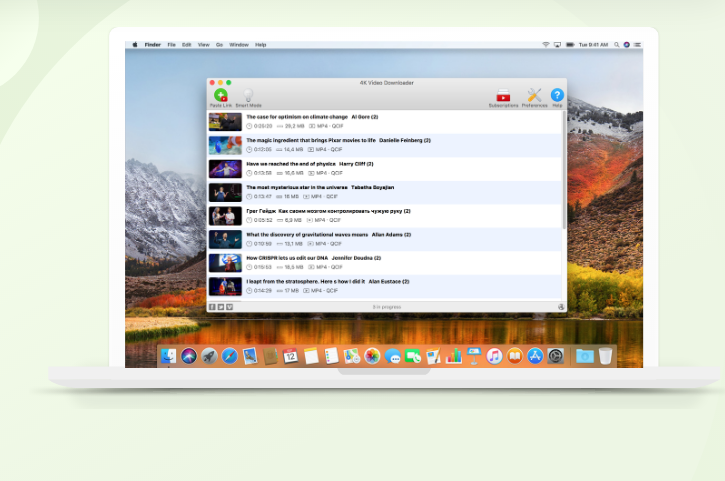
Task: Open Messages from the dock
Action: coord(393,356)
